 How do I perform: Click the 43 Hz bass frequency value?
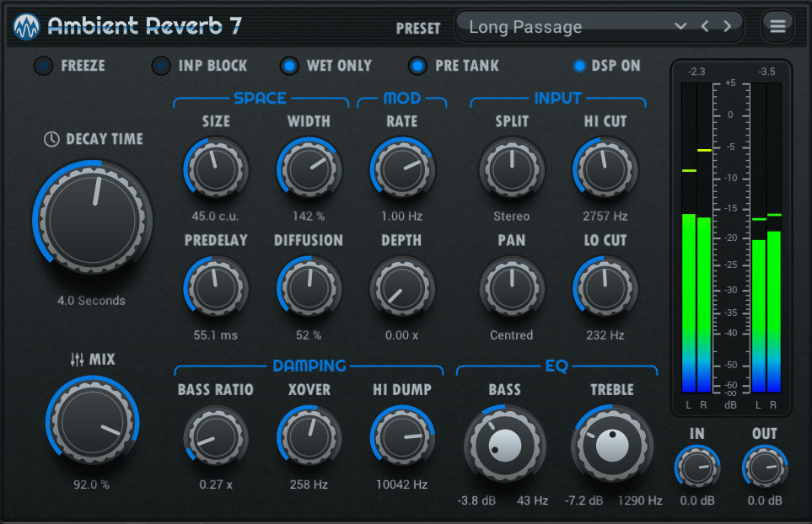[532, 500]
